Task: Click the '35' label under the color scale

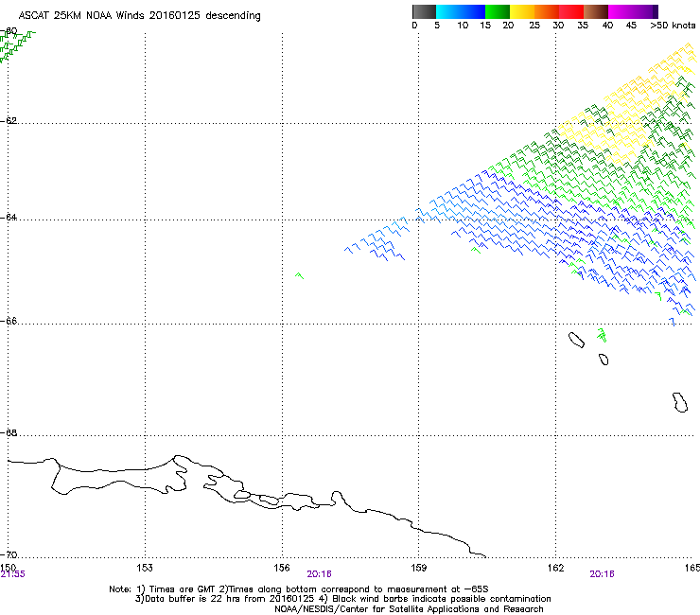Action: click(x=583, y=26)
